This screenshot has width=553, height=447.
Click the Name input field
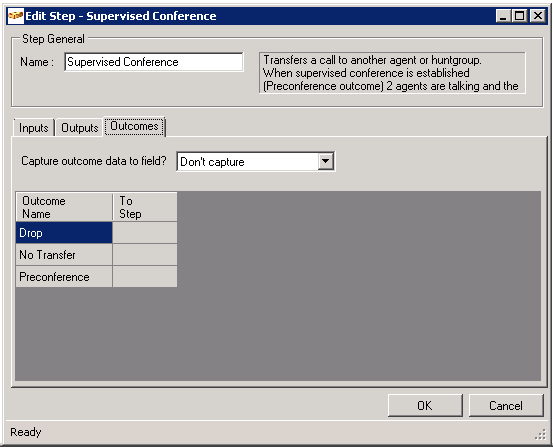[x=154, y=62]
